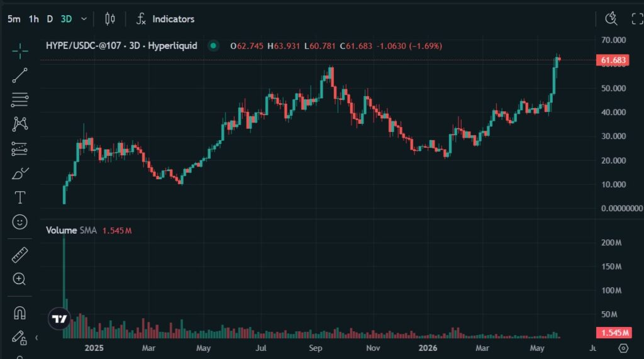
Task: Select the trend line drawing tool
Action: tap(19, 75)
